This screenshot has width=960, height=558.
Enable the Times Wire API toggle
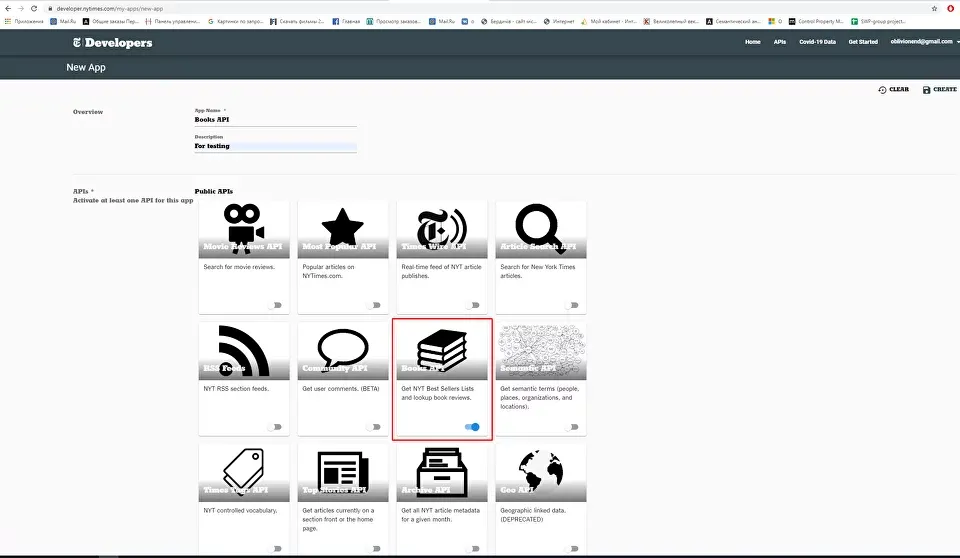pos(473,305)
